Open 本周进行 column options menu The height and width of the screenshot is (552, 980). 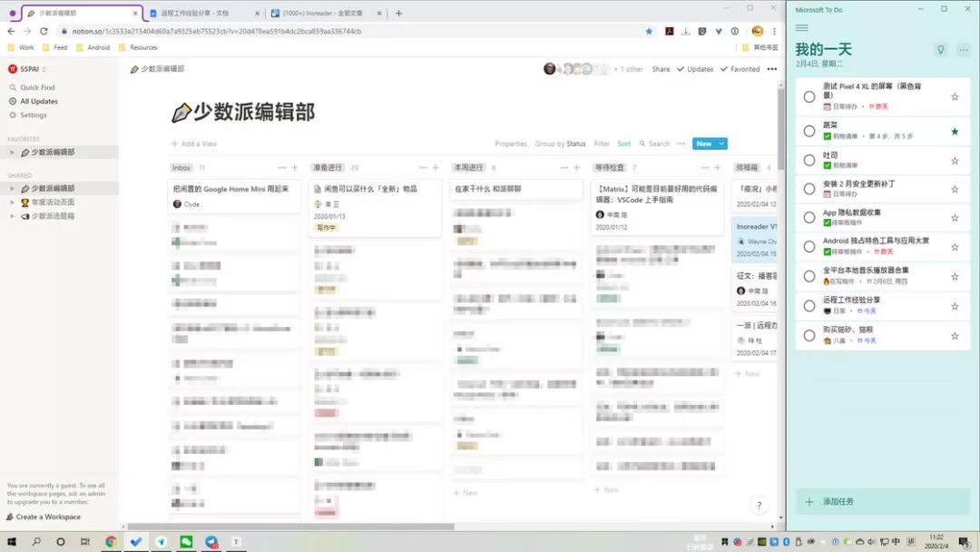[563, 168]
